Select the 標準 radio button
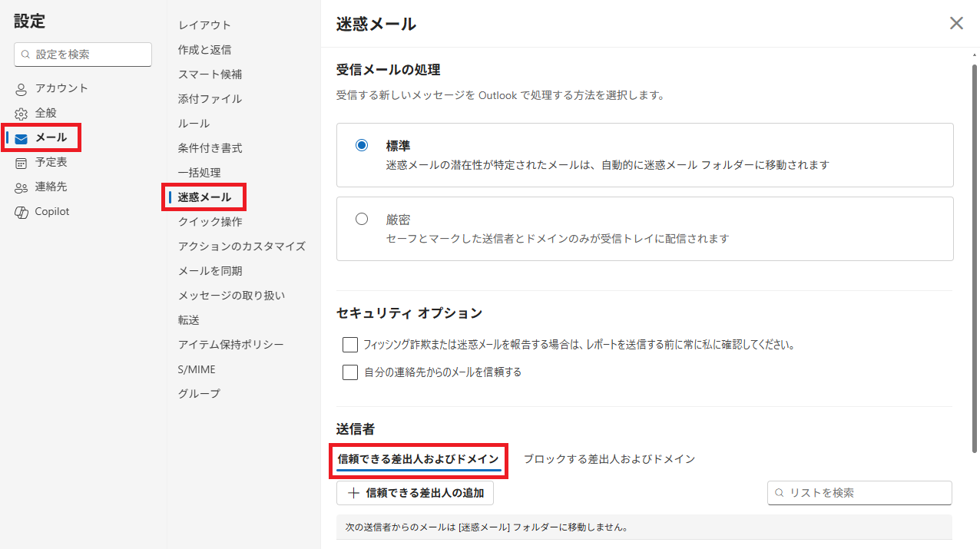This screenshot has height=549, width=980. (362, 145)
